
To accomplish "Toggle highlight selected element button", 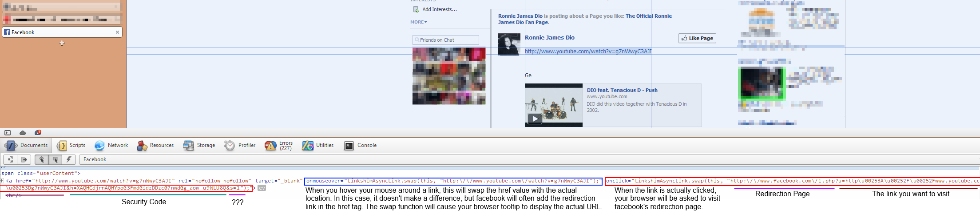I will [55, 159].
